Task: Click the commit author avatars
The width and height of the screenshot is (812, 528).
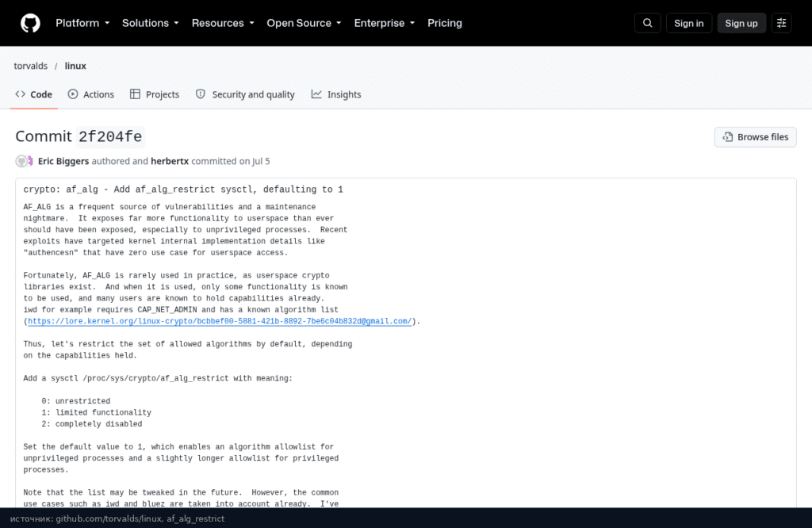Action: pos(24,161)
